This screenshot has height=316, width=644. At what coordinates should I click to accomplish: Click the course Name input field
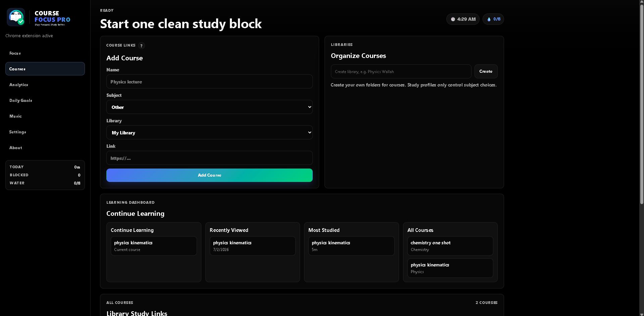[209, 81]
